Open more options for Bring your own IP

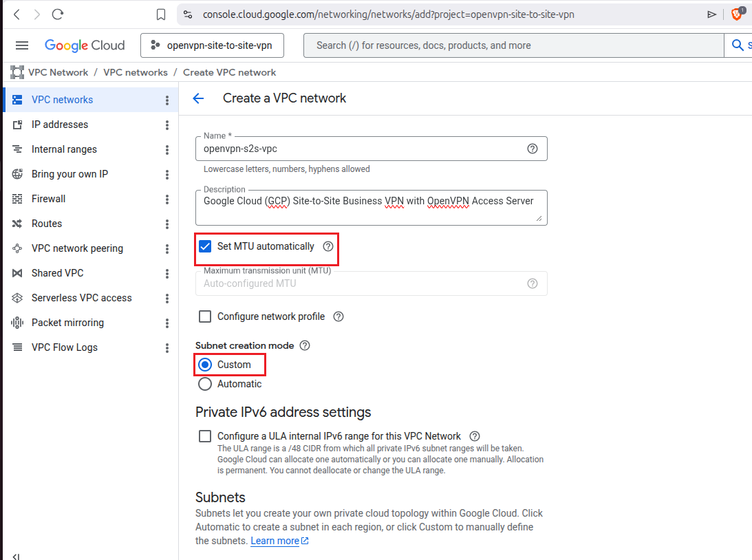[x=167, y=175]
